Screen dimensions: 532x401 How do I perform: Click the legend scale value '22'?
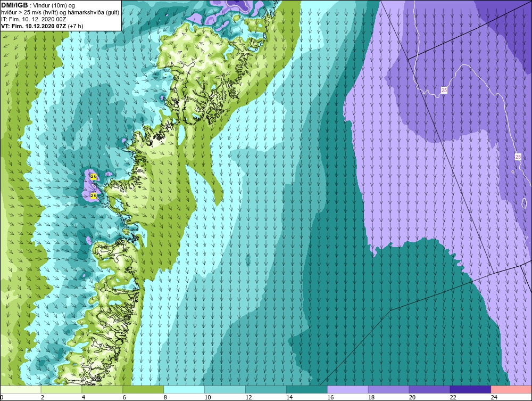coord(453,397)
